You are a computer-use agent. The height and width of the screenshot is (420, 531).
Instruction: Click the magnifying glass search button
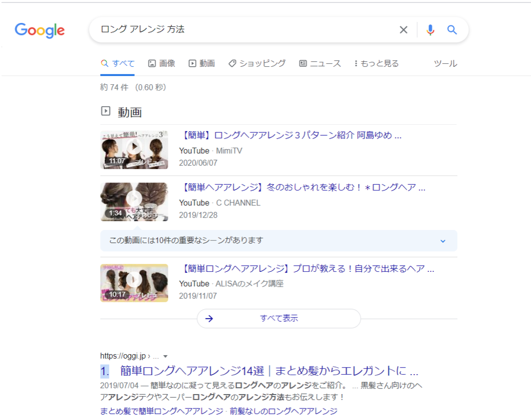coord(452,30)
